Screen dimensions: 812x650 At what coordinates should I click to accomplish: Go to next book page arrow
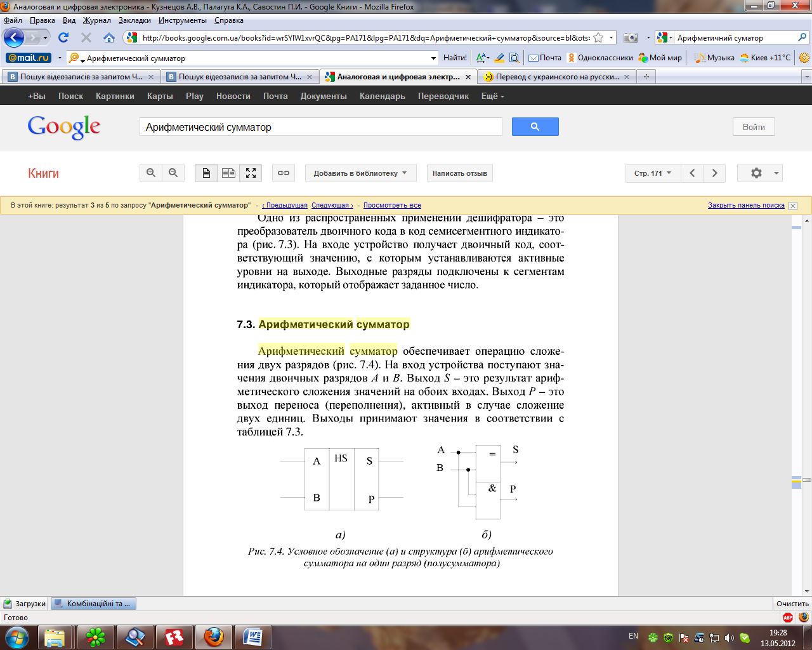click(714, 173)
